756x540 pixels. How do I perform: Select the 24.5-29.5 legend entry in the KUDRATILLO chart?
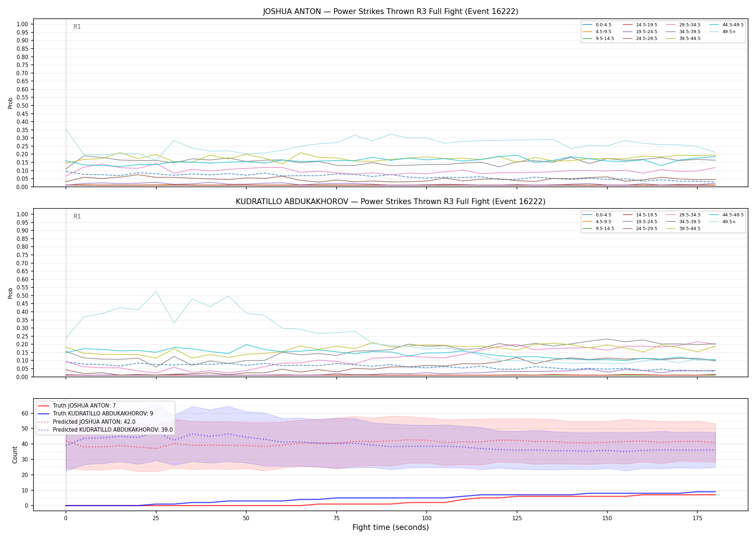click(640, 229)
